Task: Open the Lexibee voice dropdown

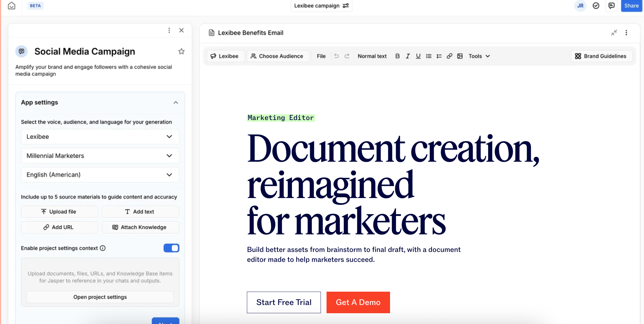Action: tap(100, 137)
